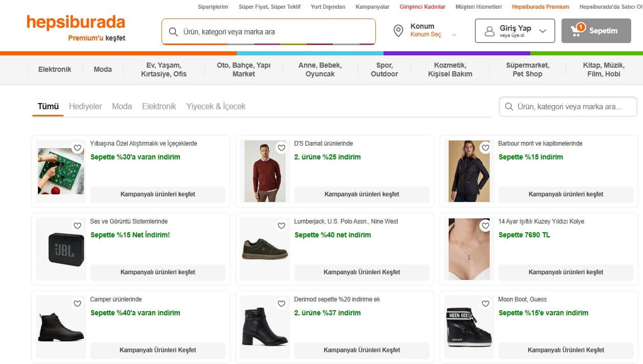Open the Hepsiburada Premium link
Viewport: 643px width, 364px height.
[x=540, y=7]
